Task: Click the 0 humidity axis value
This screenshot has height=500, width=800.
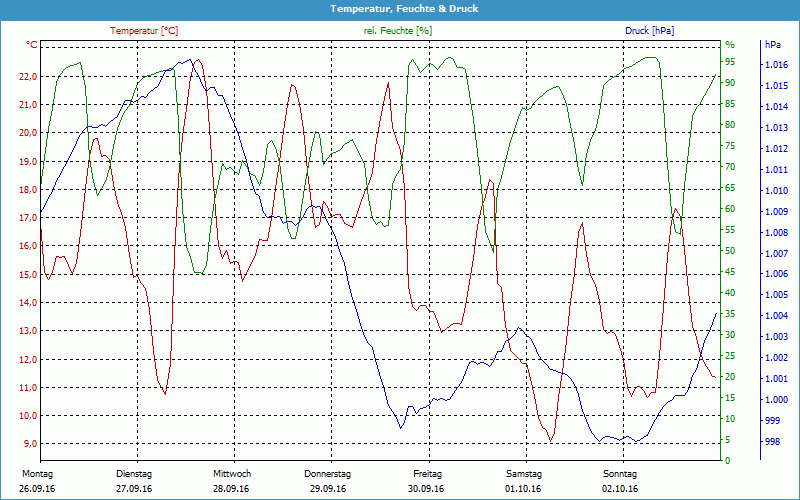Action: click(x=728, y=461)
